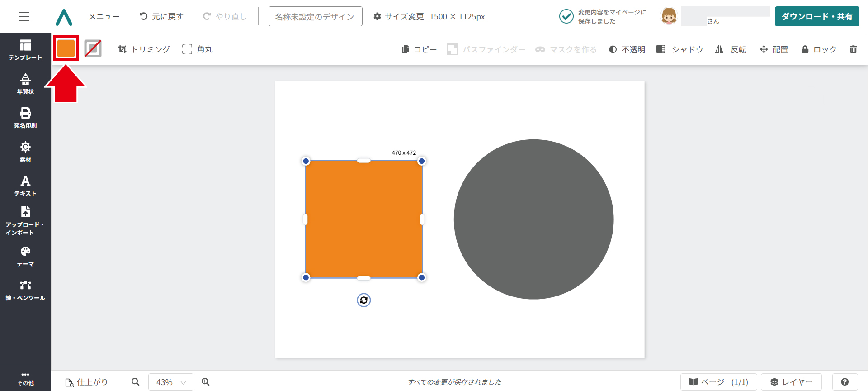Click the zoom in magnifier icon
This screenshot has height=391, width=868.
pos(206,382)
